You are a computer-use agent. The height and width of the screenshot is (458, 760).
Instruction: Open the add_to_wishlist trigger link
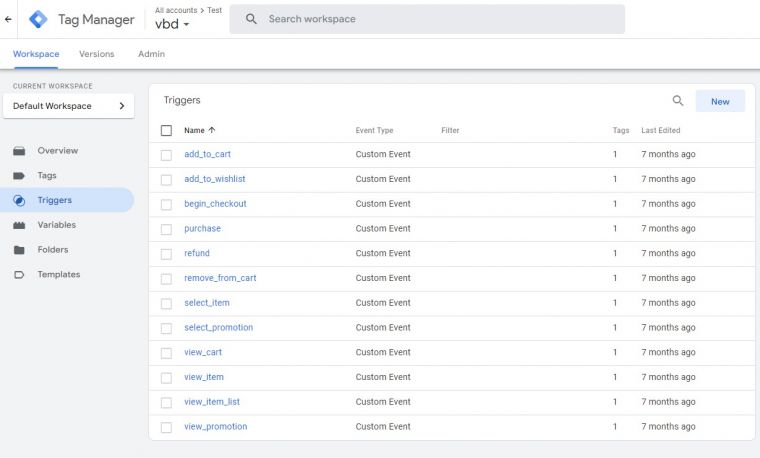[x=215, y=179]
